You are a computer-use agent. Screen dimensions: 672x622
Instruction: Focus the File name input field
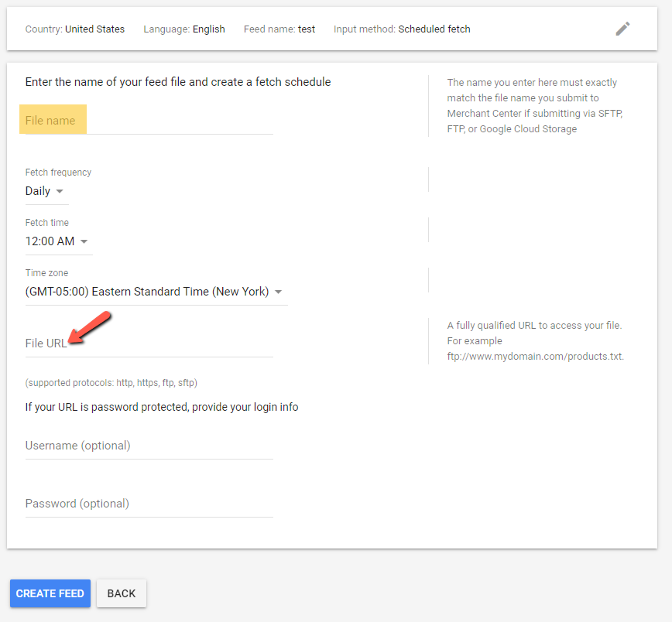tap(149, 121)
